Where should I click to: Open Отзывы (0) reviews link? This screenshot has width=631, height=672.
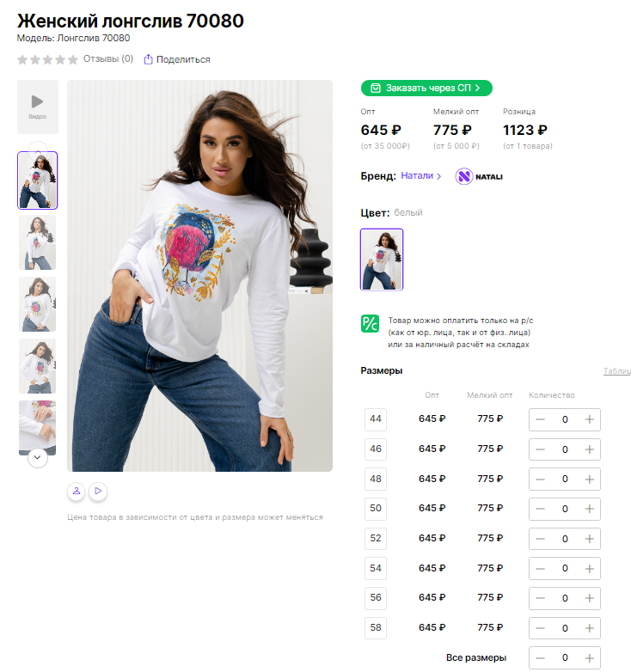point(108,58)
